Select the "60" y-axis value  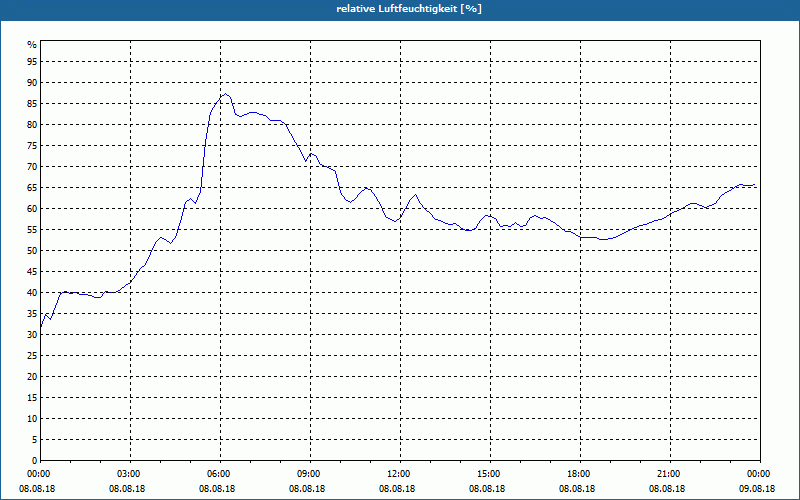32,209
